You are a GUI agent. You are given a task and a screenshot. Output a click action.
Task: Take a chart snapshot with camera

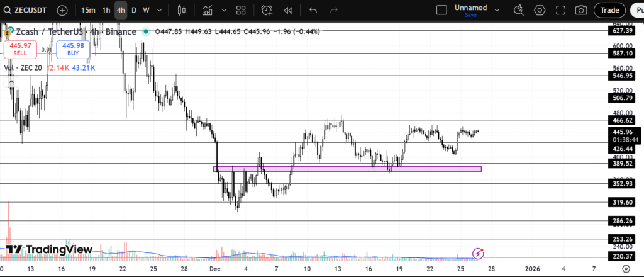[580, 10]
